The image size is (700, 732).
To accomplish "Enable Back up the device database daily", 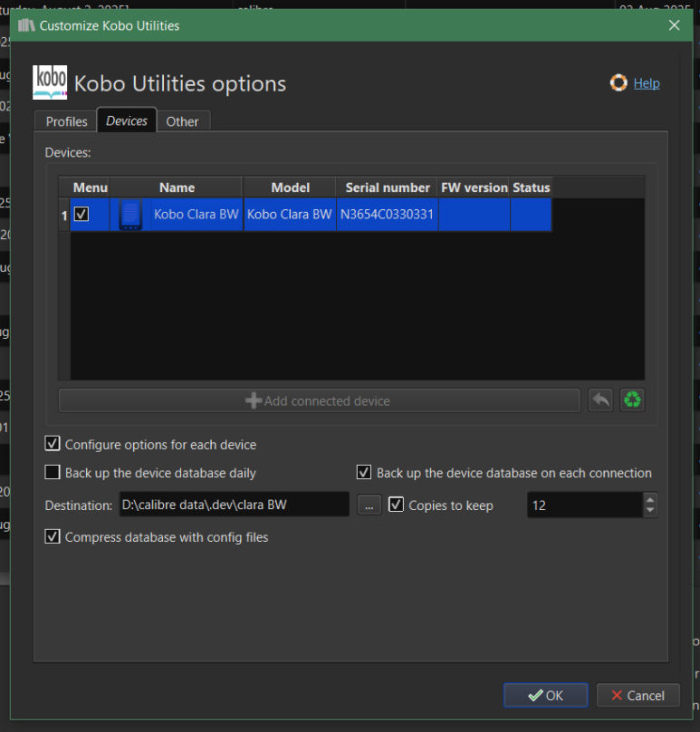I will click(x=53, y=473).
